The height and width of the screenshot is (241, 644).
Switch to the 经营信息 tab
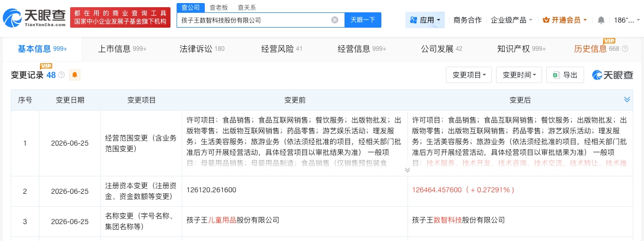click(x=362, y=49)
